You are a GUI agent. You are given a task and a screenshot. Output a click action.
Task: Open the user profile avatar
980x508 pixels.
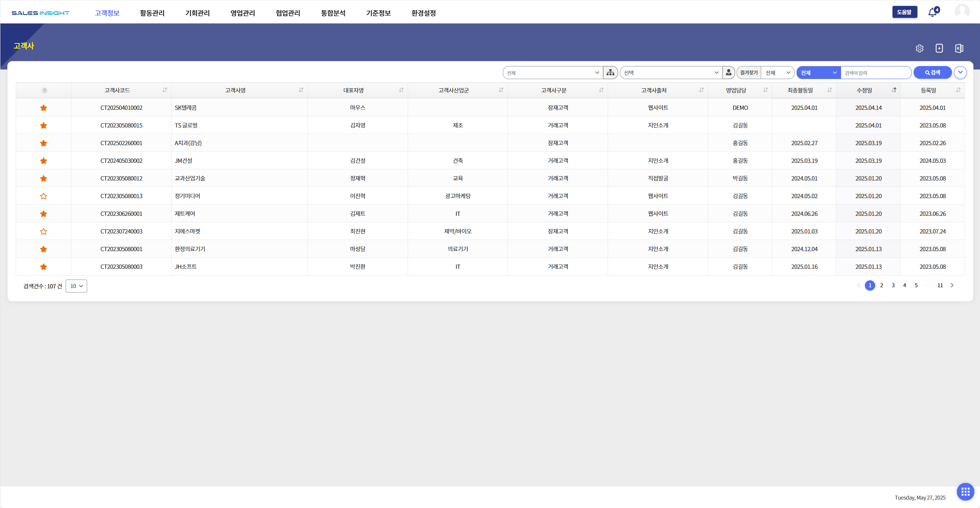tap(962, 12)
